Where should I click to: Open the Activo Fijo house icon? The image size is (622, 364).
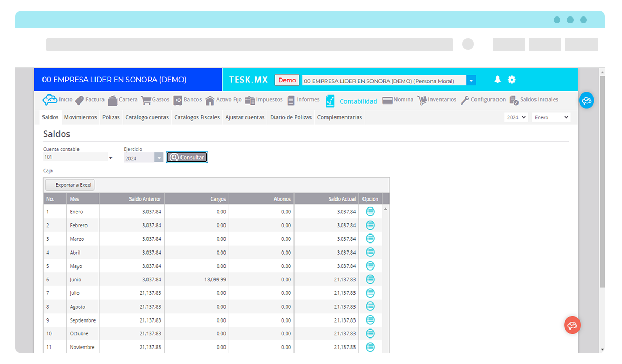(x=210, y=100)
